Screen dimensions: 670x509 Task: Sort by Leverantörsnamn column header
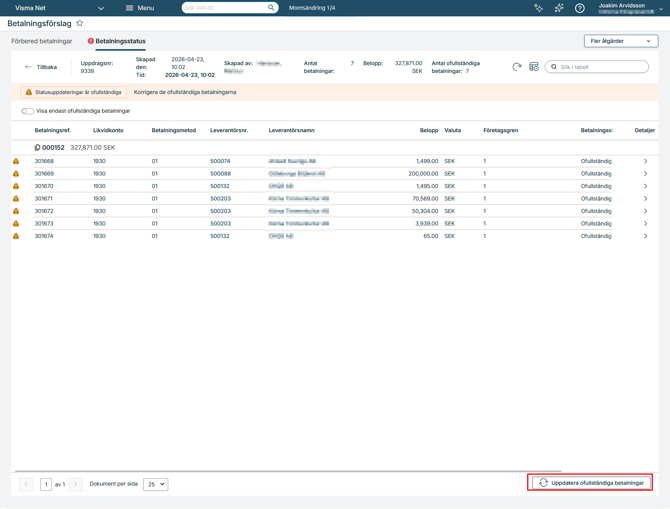291,130
